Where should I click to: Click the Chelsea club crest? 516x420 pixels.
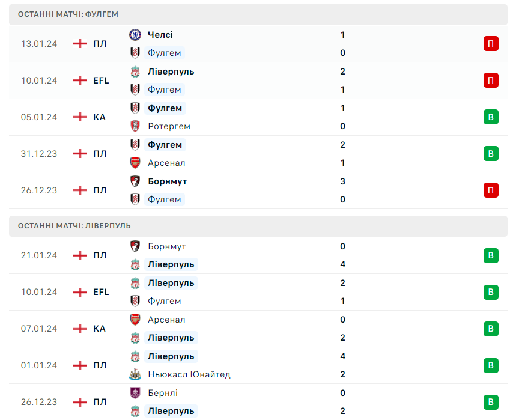click(135, 35)
